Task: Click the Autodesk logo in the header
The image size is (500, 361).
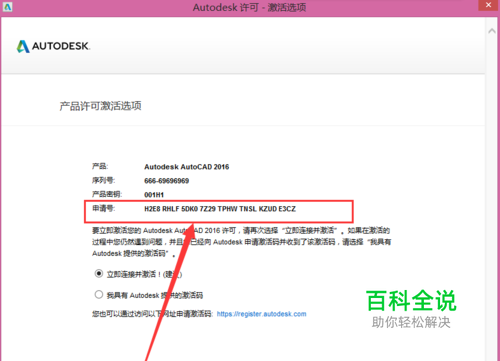Action: 53,46
